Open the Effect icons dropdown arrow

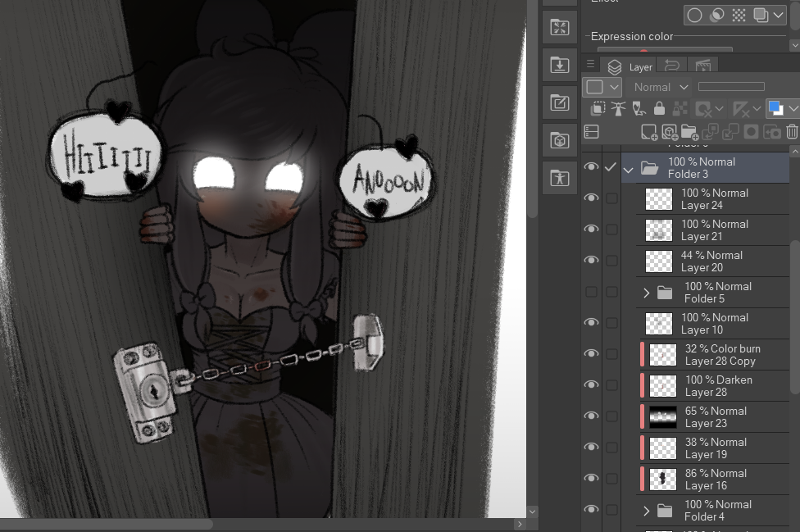(x=778, y=16)
